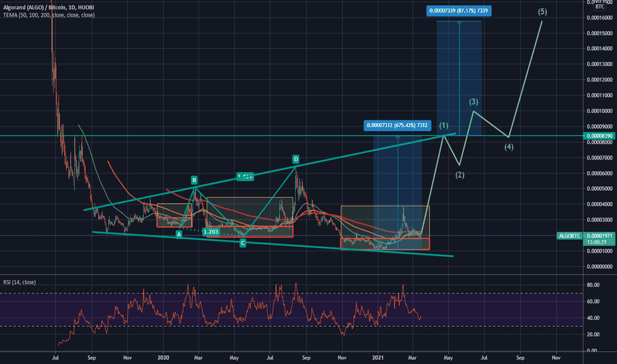Image resolution: width=617 pixels, height=364 pixels.
Task: Click 0.00010000 on the price axis
Action: [600, 111]
